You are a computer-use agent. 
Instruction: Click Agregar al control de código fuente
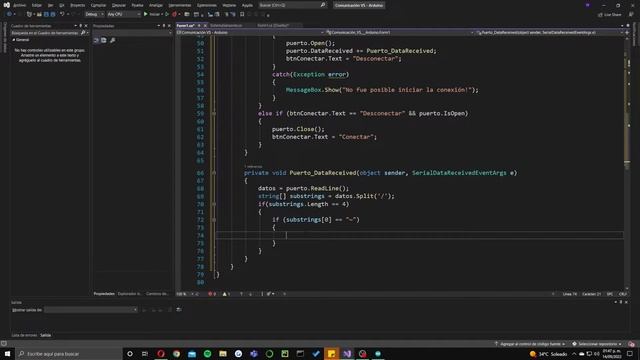[530, 344]
